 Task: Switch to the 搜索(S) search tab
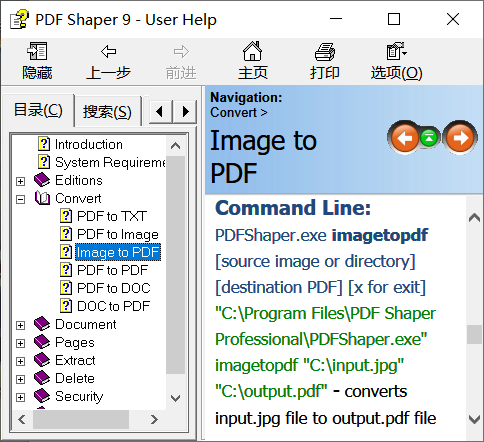point(107,112)
